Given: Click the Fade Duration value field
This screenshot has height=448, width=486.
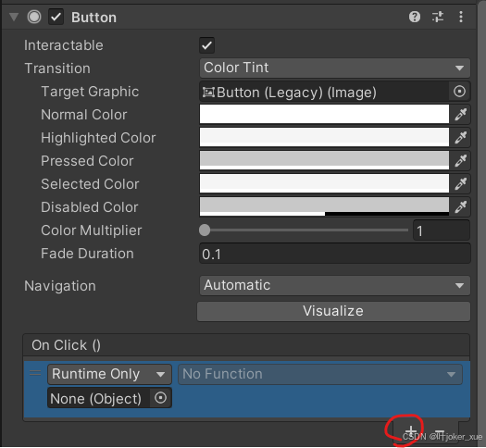Looking at the screenshot, I should tap(335, 254).
